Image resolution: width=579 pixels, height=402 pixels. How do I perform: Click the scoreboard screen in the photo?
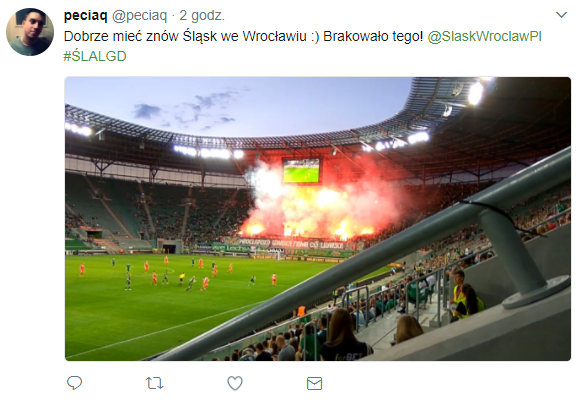[301, 171]
